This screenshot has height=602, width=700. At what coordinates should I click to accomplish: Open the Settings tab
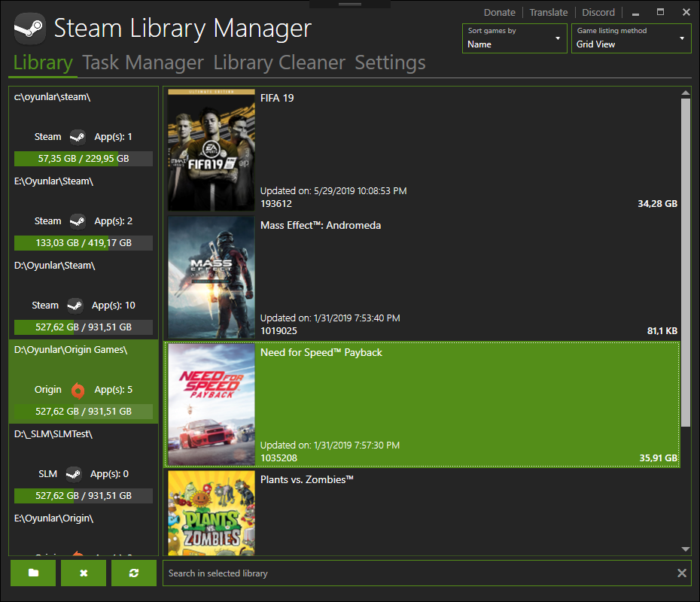coord(390,62)
